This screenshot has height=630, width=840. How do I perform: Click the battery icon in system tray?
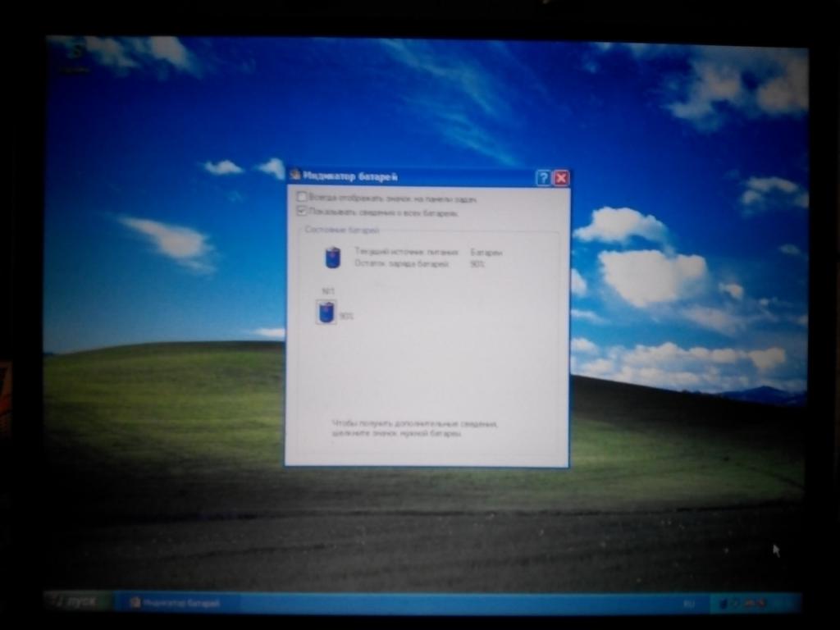point(724,605)
